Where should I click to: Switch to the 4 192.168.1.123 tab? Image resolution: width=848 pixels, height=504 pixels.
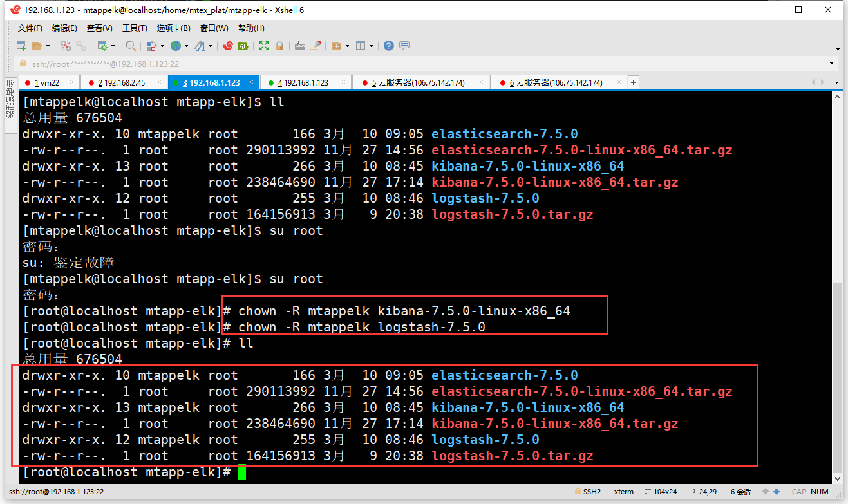(306, 82)
